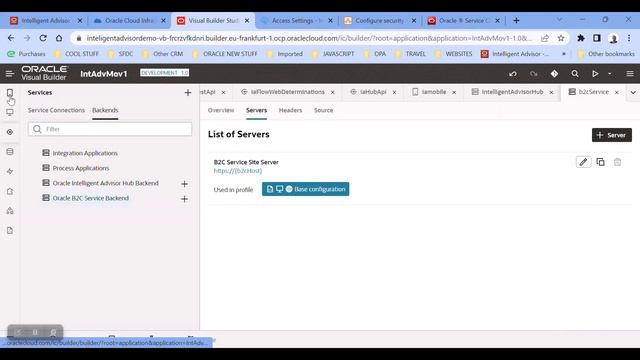This screenshot has width=640, height=360.
Task: Run the application with Play icon
Action: tap(595, 74)
